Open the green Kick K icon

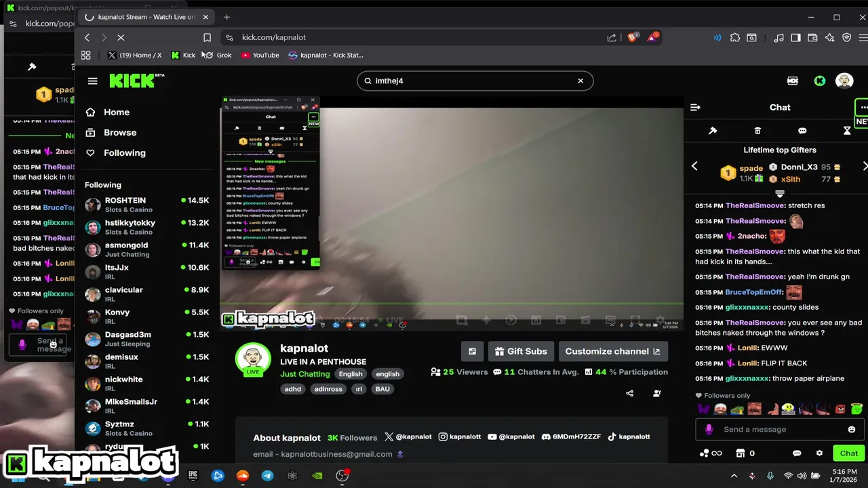(820, 81)
